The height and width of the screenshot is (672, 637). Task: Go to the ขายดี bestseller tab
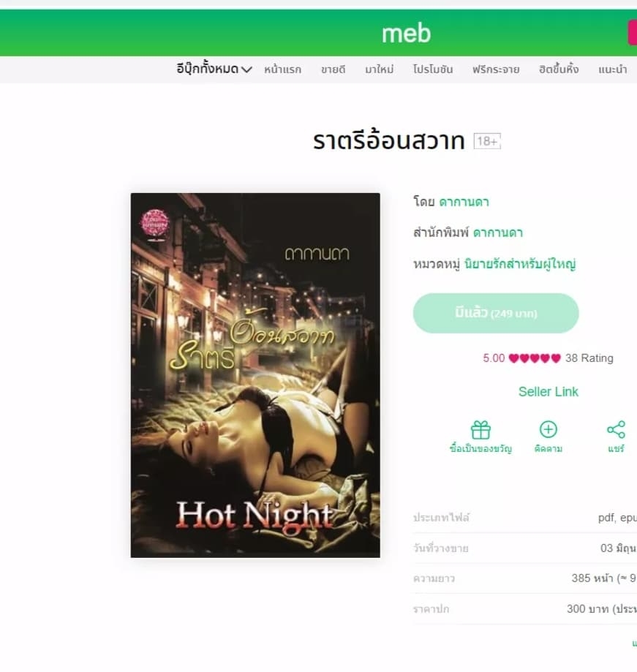(x=333, y=69)
